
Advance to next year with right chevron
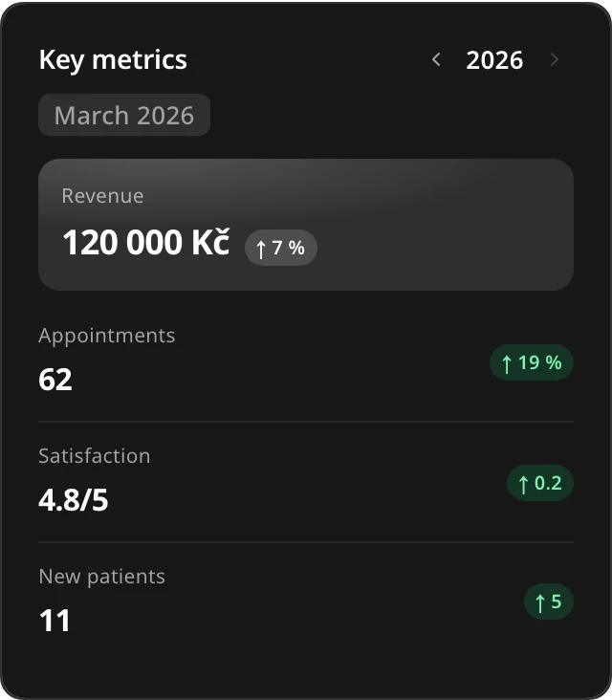click(x=554, y=59)
